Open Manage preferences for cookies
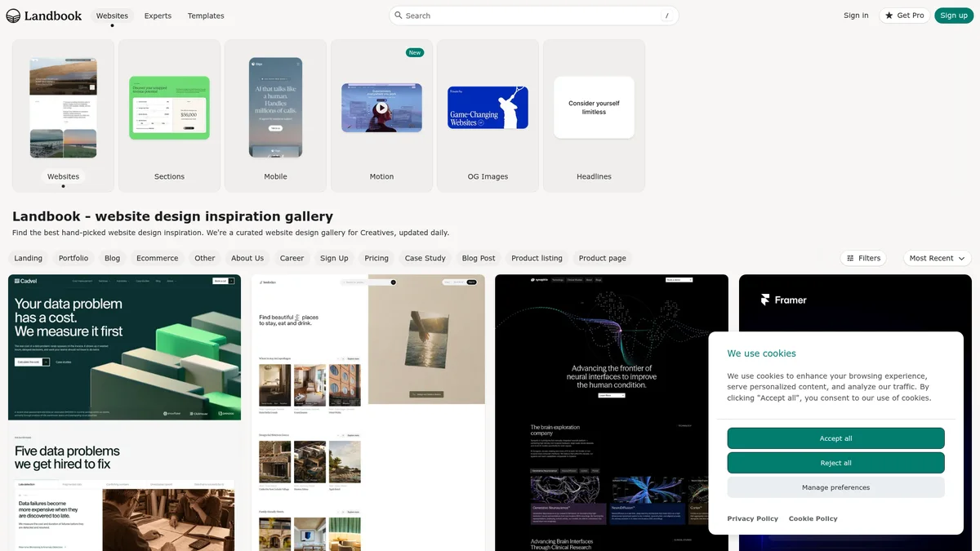980x551 pixels. pyautogui.click(x=835, y=487)
